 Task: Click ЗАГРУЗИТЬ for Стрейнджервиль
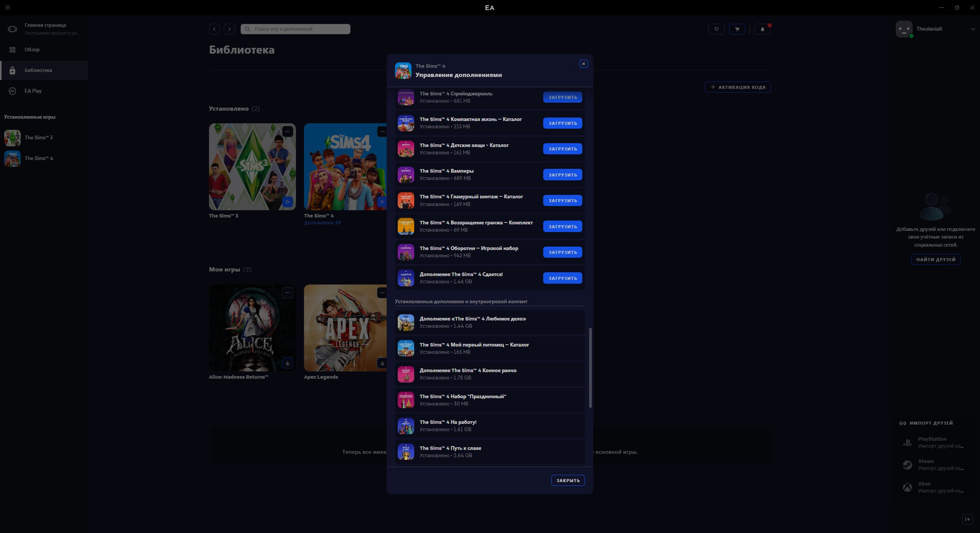click(563, 97)
